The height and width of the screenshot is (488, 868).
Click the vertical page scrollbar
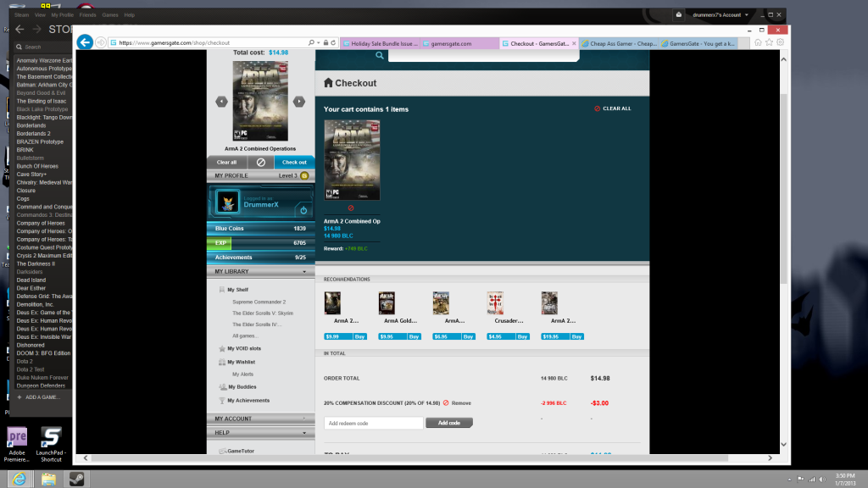(784, 188)
